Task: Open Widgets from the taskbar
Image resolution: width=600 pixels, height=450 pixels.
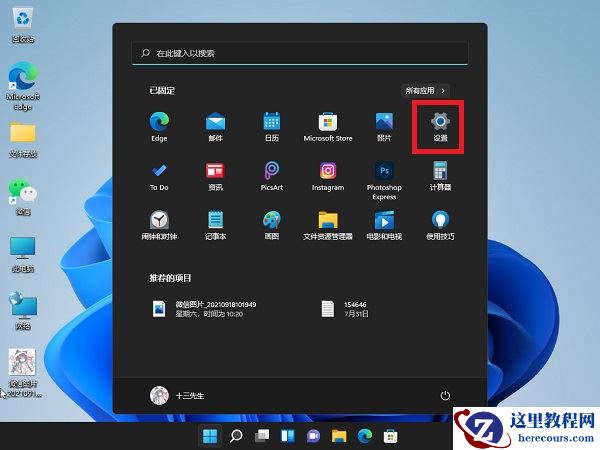Action: coord(288,436)
